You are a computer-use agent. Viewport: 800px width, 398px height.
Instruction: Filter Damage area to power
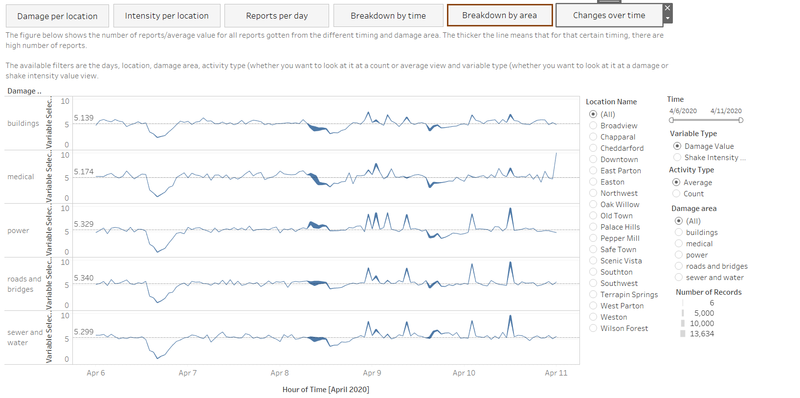pyautogui.click(x=679, y=255)
